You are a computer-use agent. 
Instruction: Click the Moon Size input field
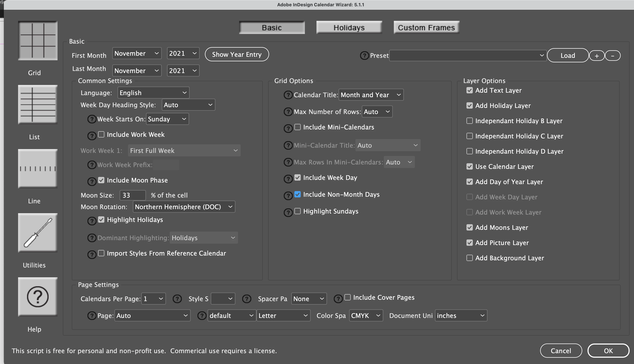point(133,195)
